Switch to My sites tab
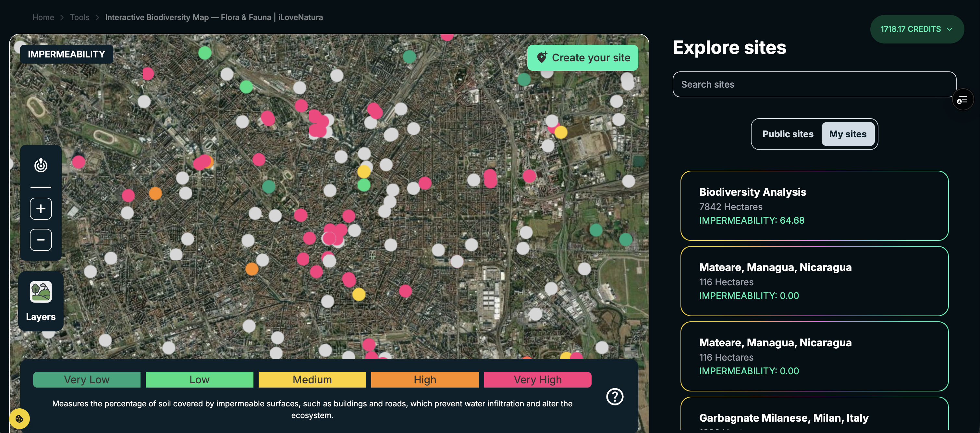The width and height of the screenshot is (980, 433). tap(848, 134)
